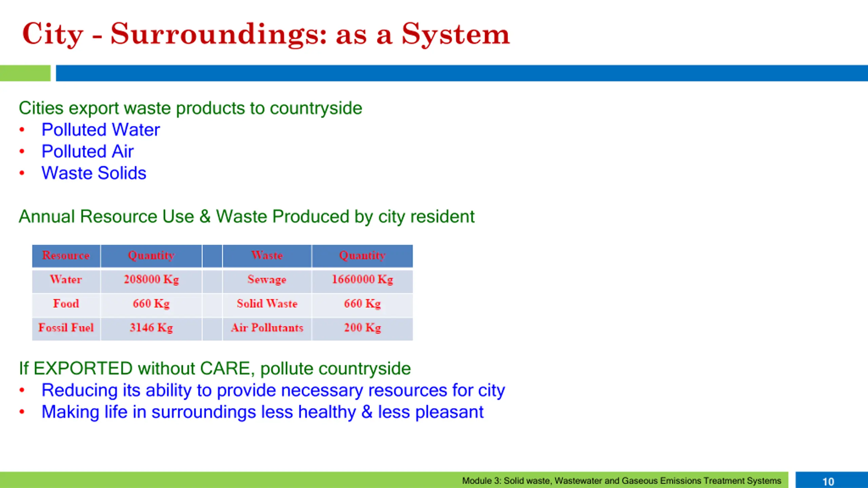
Task: Select the 'Annual Resource Use & Waste Produced' heading
Action: pyautogui.click(x=246, y=217)
